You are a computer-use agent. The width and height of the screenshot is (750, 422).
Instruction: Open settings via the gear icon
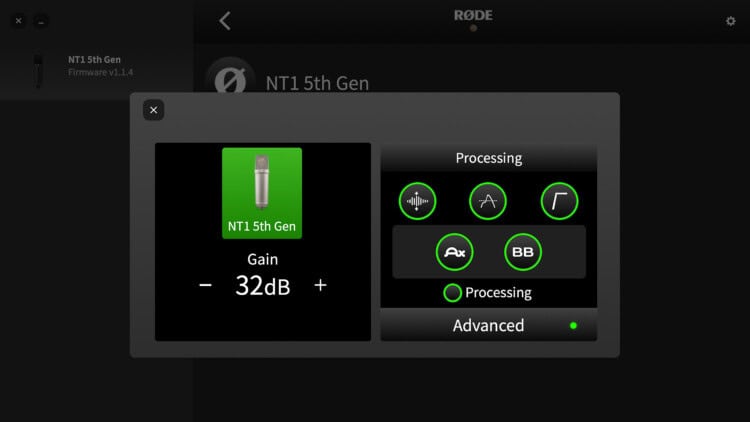(730, 21)
